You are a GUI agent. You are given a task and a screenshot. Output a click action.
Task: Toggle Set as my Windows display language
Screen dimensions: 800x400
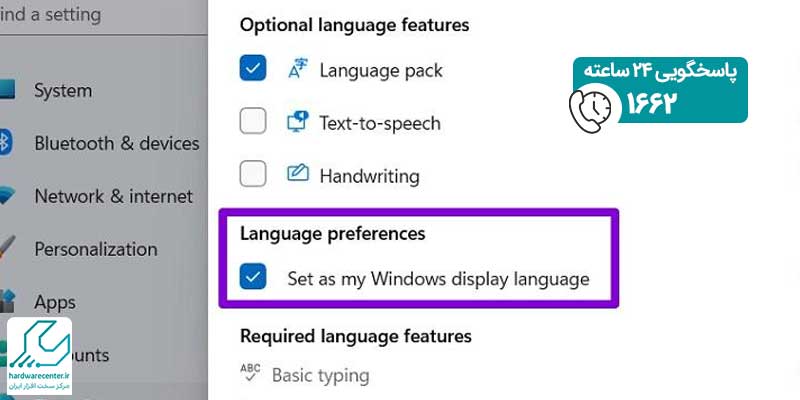254,278
